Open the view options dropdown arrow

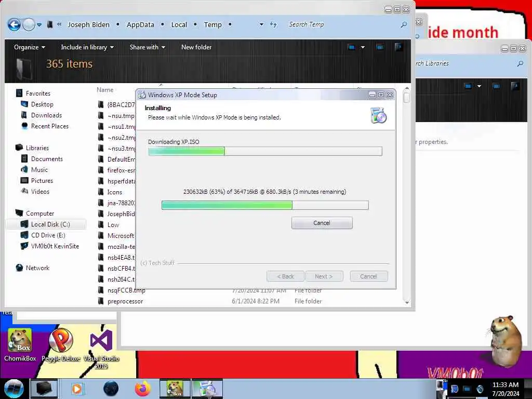[362, 47]
